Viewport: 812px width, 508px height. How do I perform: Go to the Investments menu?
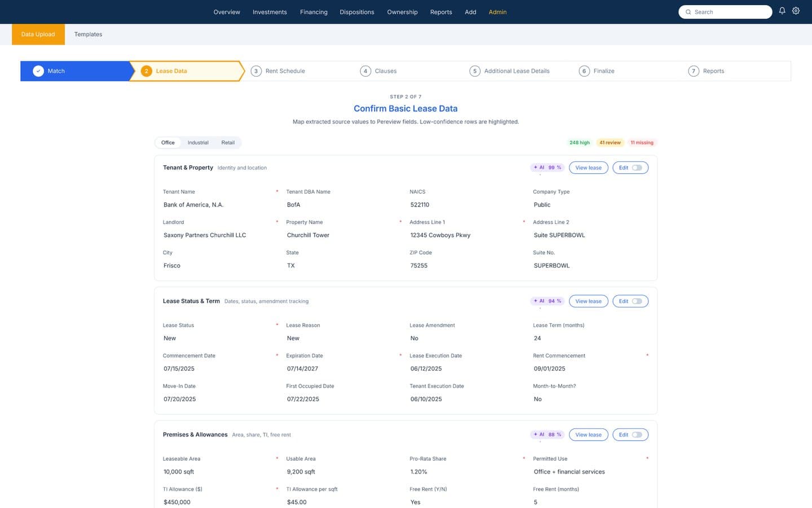pos(270,12)
